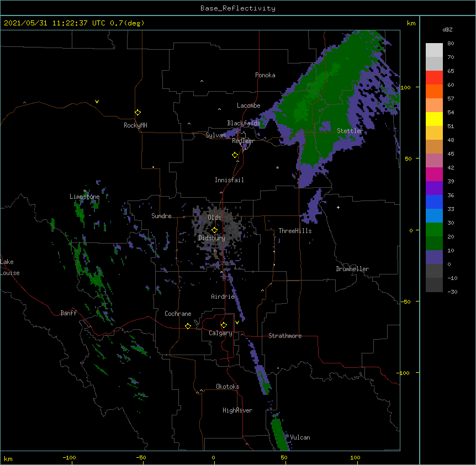The image size is (476, 465).
Task: Pick the red 65-60 dBZ legend swatch
Action: (434, 78)
